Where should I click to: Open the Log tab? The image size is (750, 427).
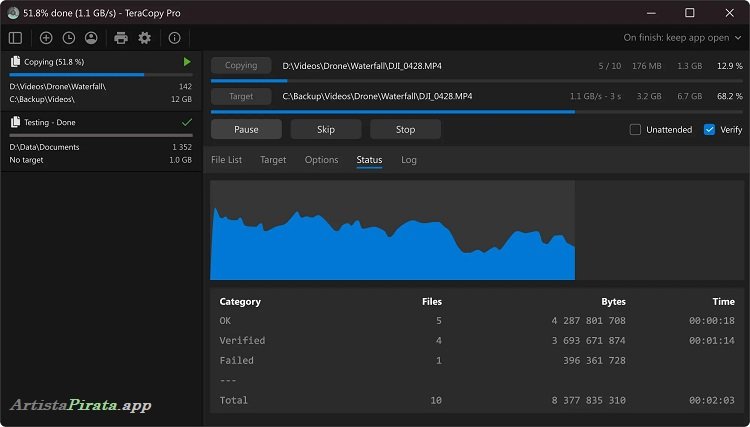408,160
